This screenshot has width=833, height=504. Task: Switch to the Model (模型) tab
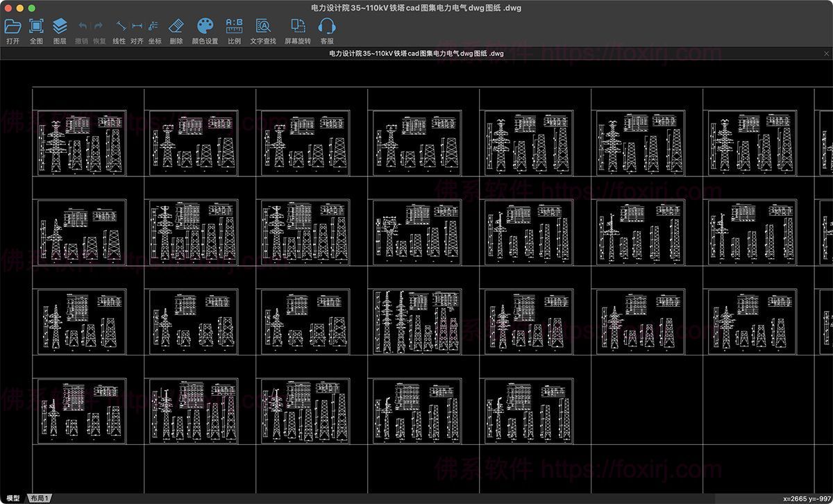pos(13,498)
